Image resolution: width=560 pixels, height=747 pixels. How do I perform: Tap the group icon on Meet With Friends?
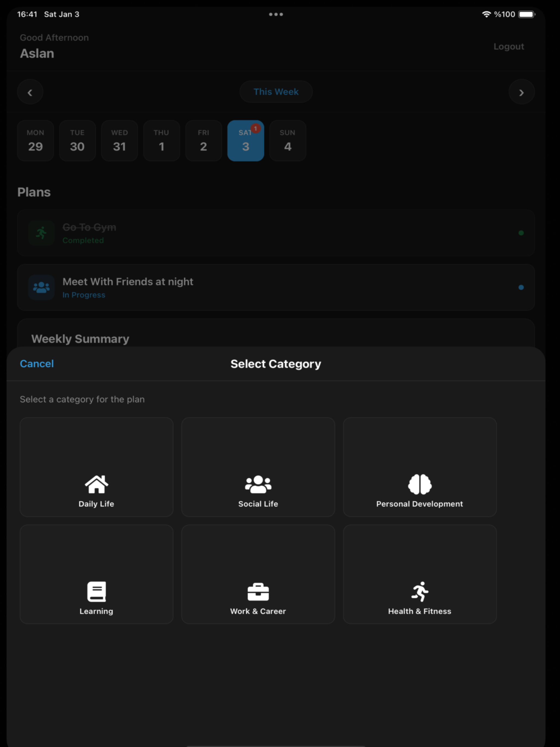[42, 287]
